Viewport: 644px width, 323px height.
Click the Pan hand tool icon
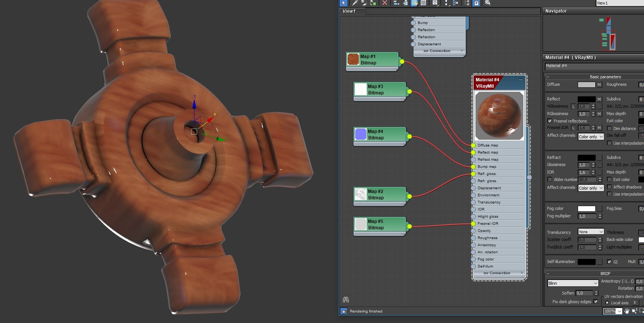(x=627, y=311)
